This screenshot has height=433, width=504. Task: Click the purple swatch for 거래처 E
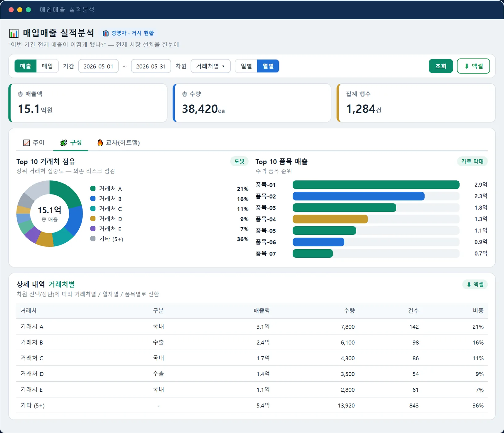pos(93,229)
